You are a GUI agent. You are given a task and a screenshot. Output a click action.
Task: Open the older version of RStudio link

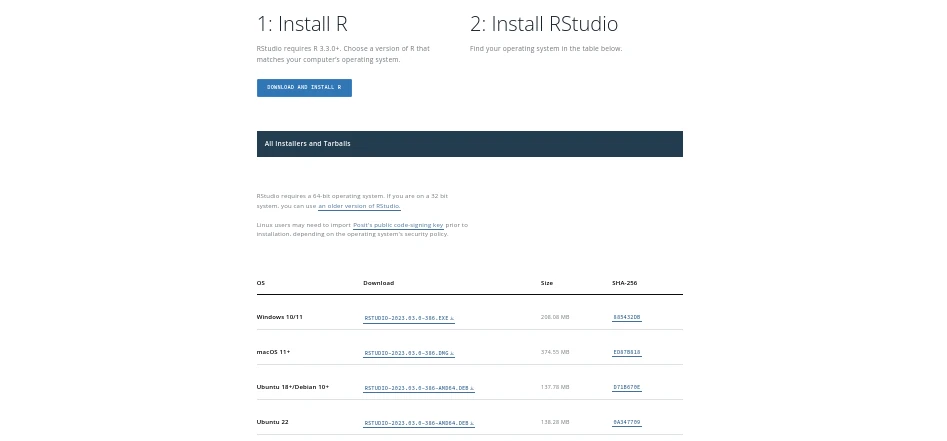click(359, 206)
